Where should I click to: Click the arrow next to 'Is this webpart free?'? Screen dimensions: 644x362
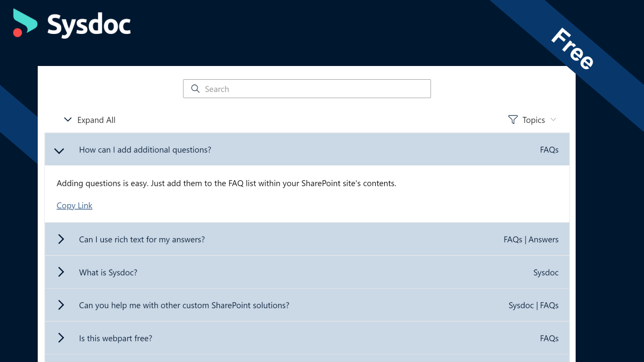(x=61, y=337)
